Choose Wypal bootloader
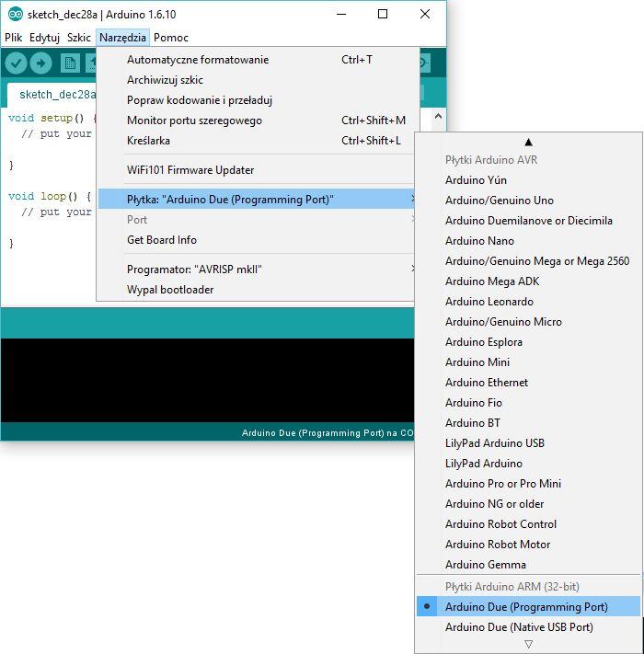The width and height of the screenshot is (644, 654). 257,290
